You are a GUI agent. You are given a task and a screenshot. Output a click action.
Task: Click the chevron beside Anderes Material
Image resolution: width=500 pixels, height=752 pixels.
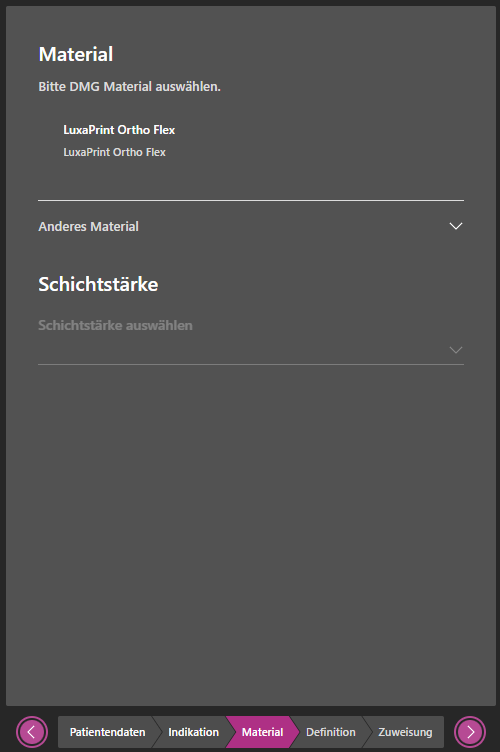456,226
